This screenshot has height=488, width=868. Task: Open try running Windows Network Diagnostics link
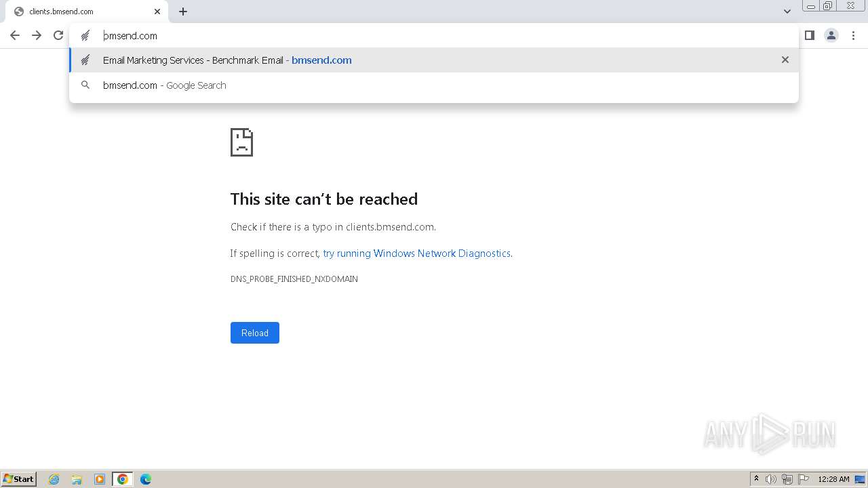point(416,253)
